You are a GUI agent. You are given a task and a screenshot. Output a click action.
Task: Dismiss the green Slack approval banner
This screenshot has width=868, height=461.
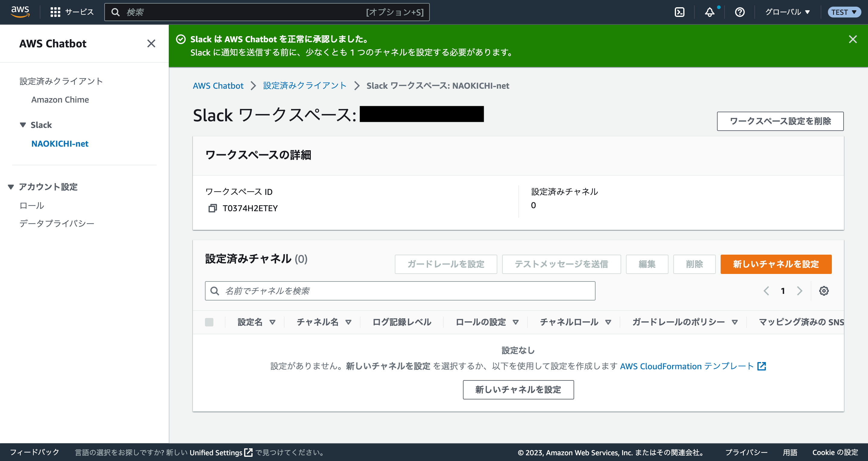point(853,39)
